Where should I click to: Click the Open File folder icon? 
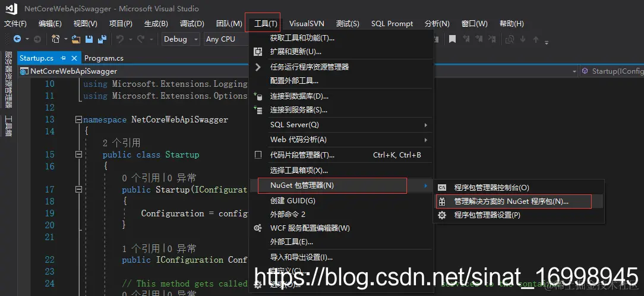click(76, 39)
